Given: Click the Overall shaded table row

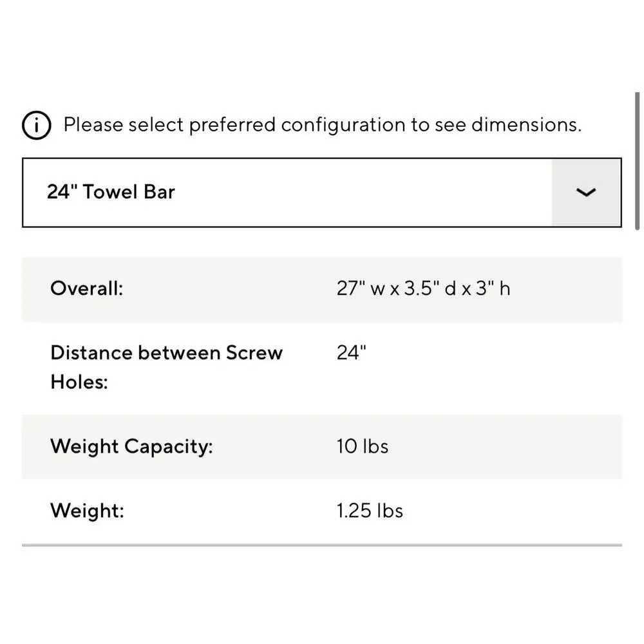Looking at the screenshot, I should coord(322,289).
